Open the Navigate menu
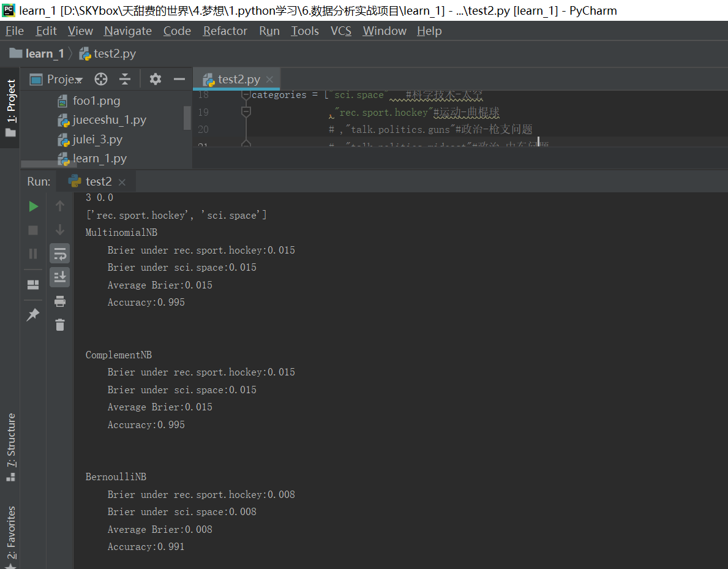The width and height of the screenshot is (728, 569). point(128,31)
